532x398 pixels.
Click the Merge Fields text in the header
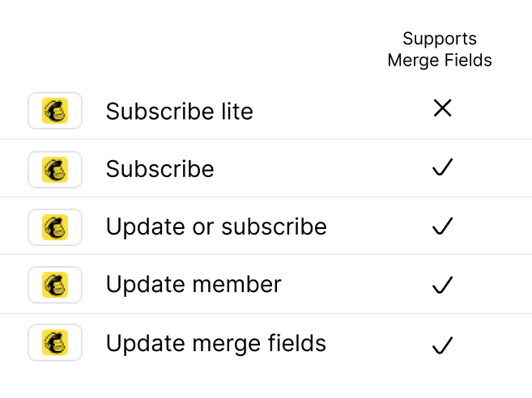tap(440, 60)
